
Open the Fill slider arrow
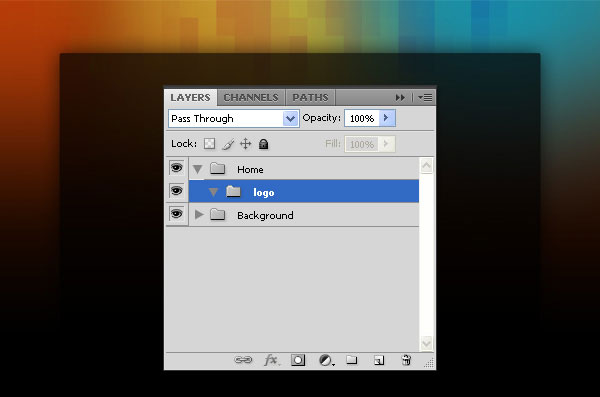point(386,144)
